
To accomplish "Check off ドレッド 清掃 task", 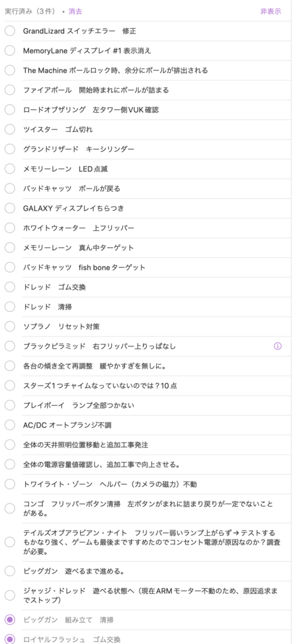I will point(10,307).
